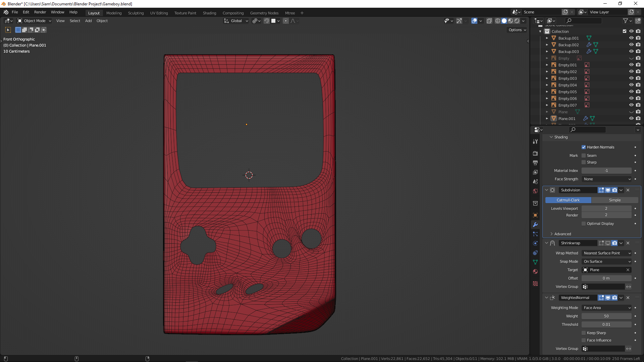Check the Sharp mark checkbox
Screen dimensions: 644x362
click(x=584, y=162)
